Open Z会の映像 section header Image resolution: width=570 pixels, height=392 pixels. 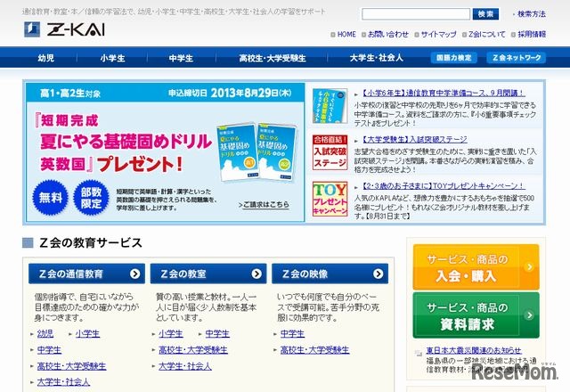330,274
